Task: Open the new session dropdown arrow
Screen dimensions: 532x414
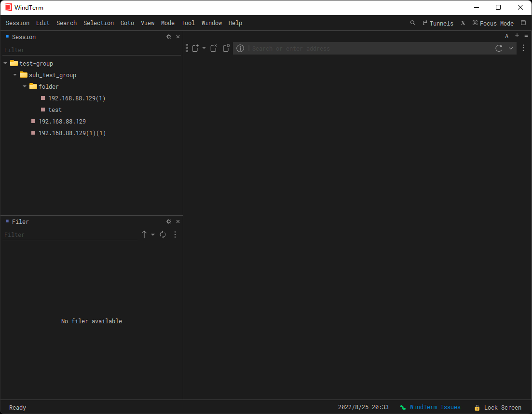Action: tap(204, 48)
